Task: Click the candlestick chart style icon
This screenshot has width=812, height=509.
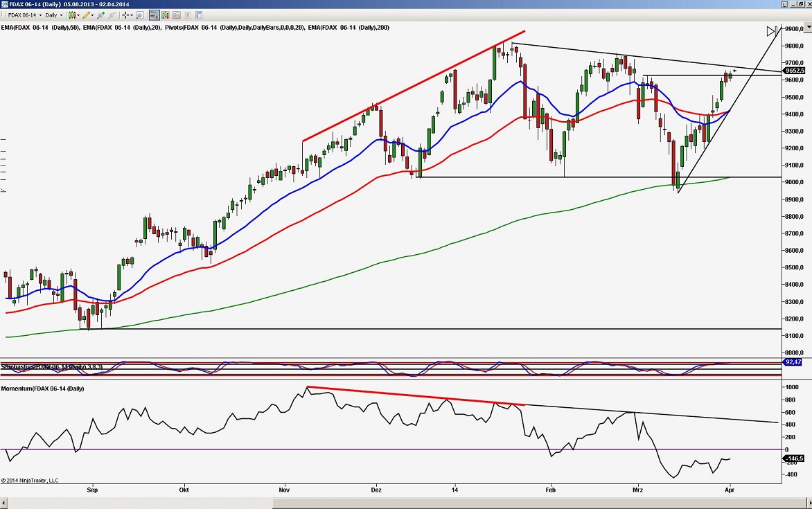Action: 71,15
